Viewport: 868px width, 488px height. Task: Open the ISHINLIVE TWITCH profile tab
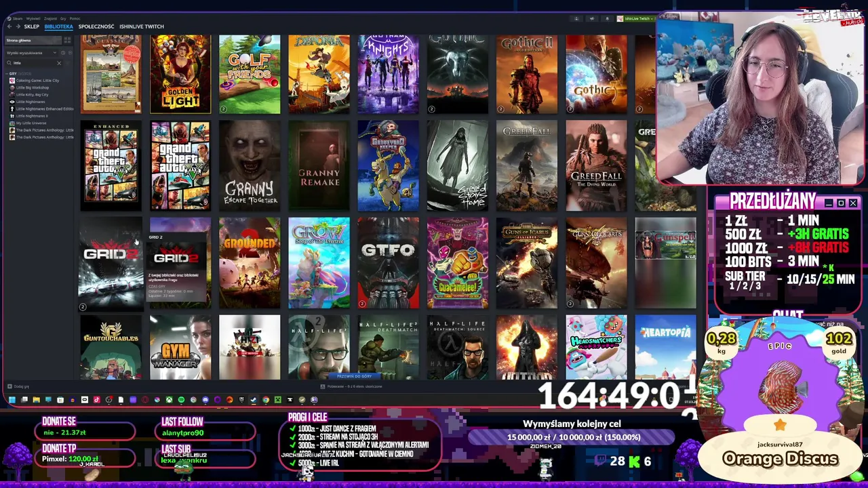(x=142, y=26)
